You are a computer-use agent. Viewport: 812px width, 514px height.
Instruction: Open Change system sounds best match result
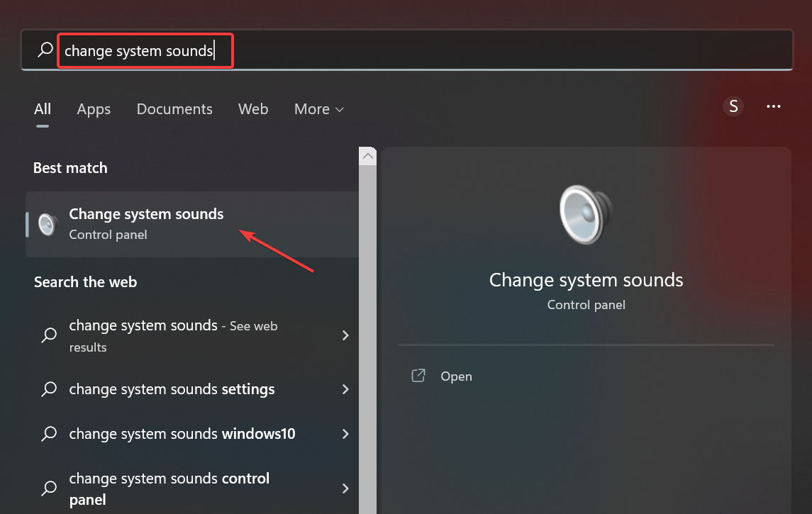click(146, 223)
